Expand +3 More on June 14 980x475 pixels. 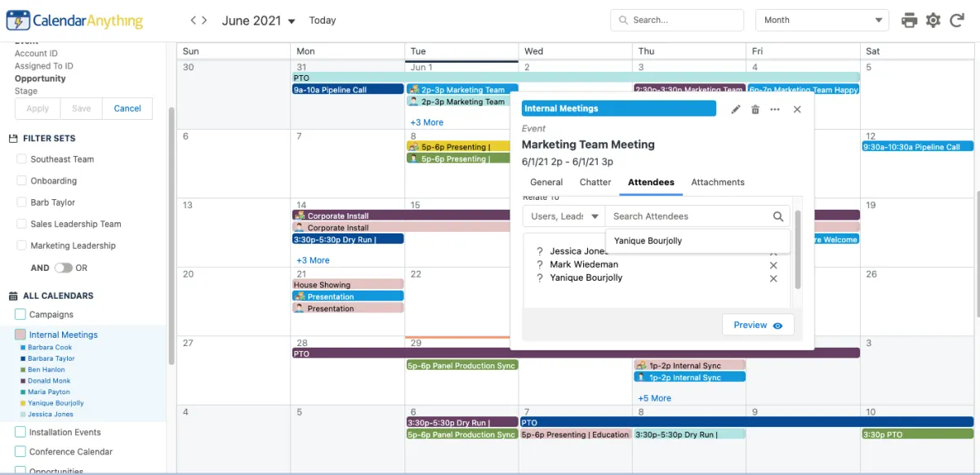click(313, 260)
